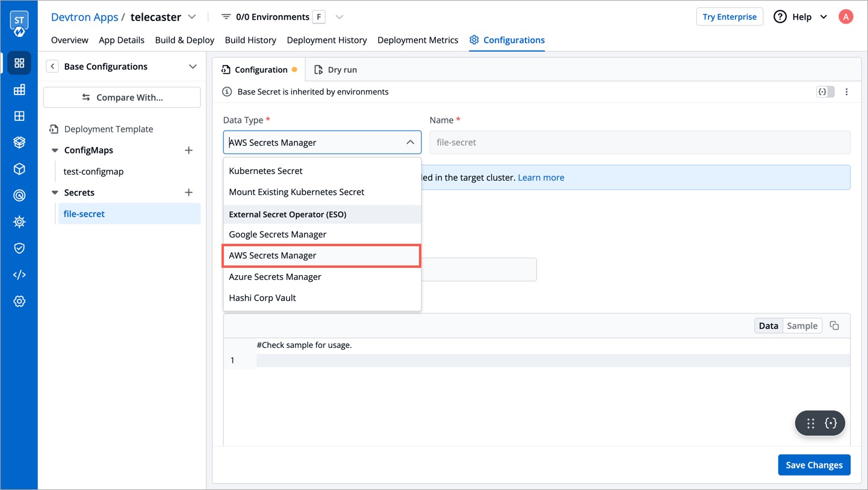868x490 pixels.
Task: Click the Global Configurations gear icon
Action: [19, 300]
